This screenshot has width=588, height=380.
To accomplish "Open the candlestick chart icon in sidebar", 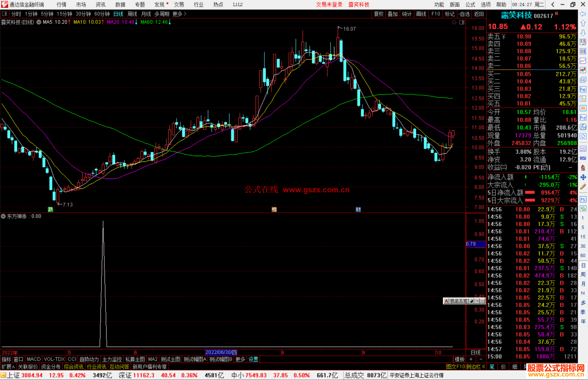I will tap(583, 70).
